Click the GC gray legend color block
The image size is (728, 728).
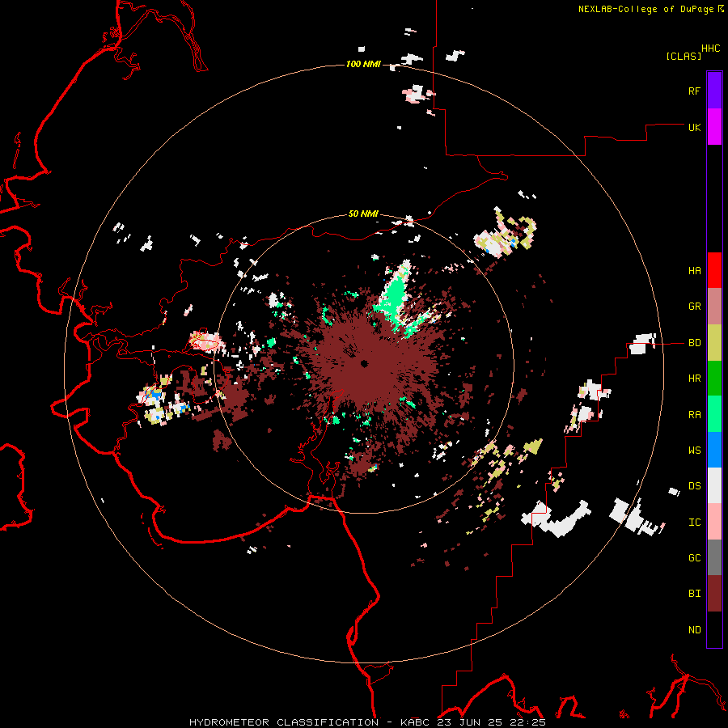pyautogui.click(x=714, y=557)
